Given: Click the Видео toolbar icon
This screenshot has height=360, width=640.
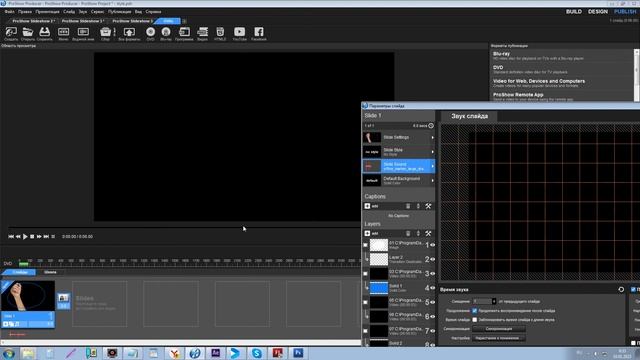Looking at the screenshot, I should pyautogui.click(x=202, y=32).
